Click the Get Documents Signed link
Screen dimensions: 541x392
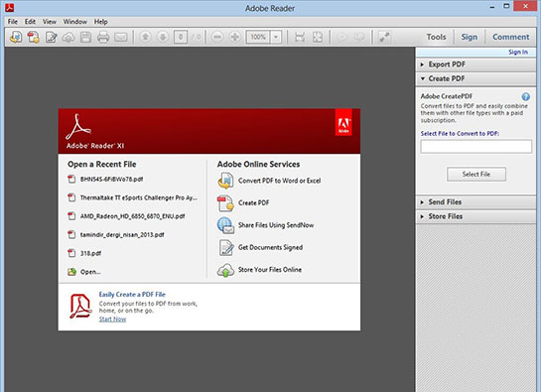coord(270,247)
